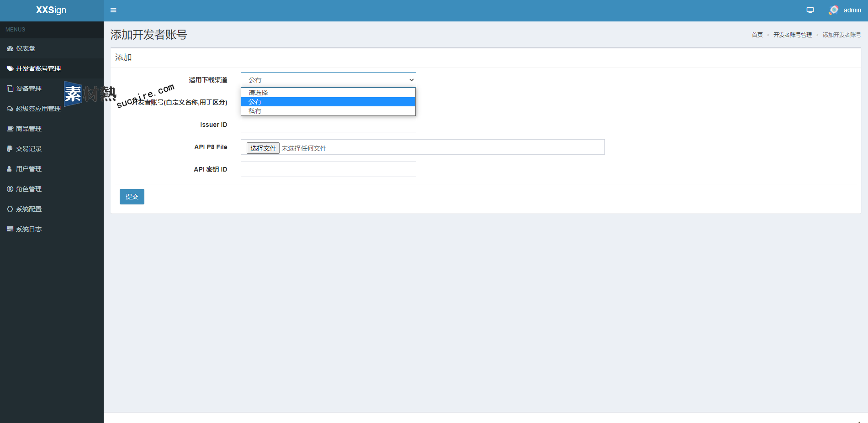Open 角色管理 menu item
868x423 pixels.
tap(52, 189)
